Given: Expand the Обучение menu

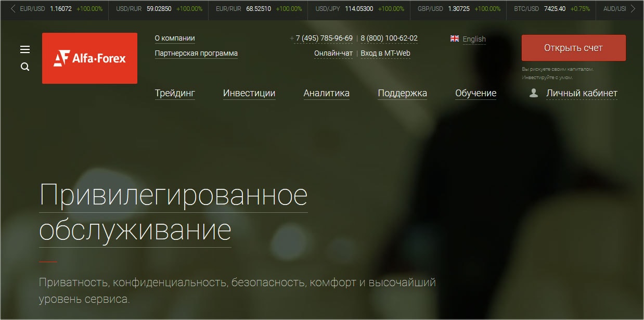Looking at the screenshot, I should tap(475, 93).
